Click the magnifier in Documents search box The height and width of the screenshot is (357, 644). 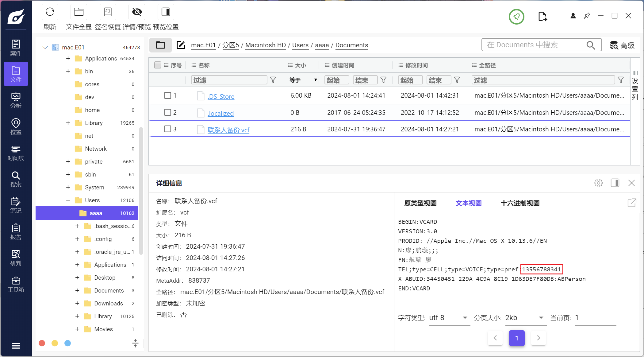coord(591,45)
